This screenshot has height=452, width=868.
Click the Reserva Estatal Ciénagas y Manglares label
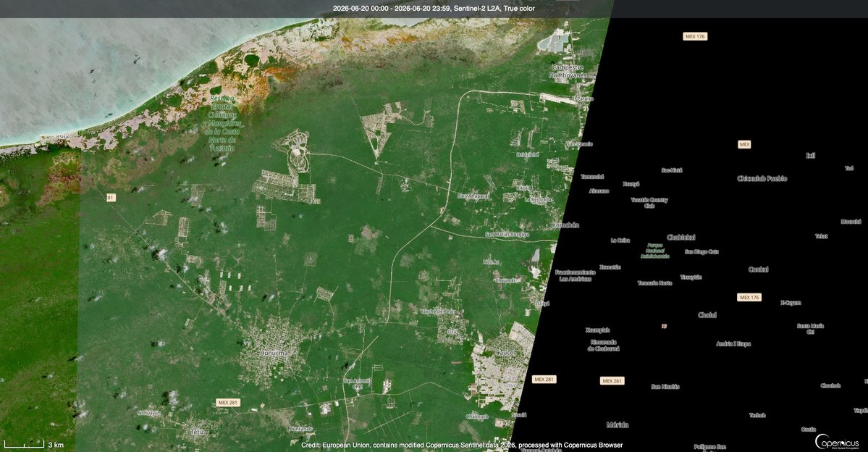[222, 124]
